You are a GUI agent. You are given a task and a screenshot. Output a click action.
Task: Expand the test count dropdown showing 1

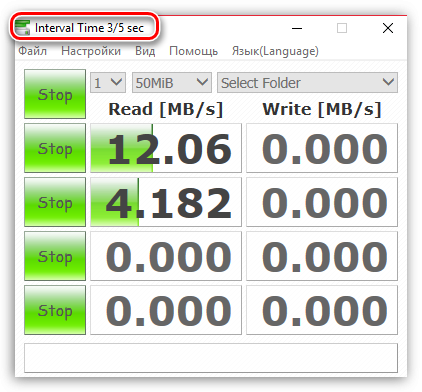[x=108, y=82]
